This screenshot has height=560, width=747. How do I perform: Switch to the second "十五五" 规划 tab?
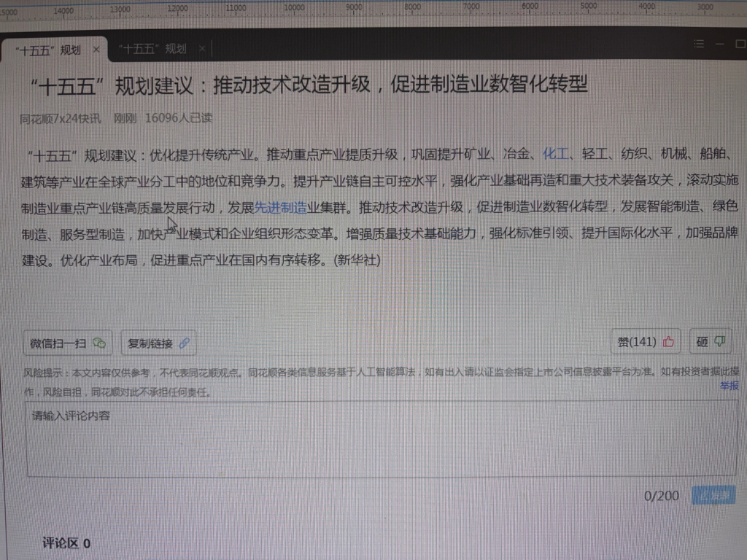(x=152, y=49)
